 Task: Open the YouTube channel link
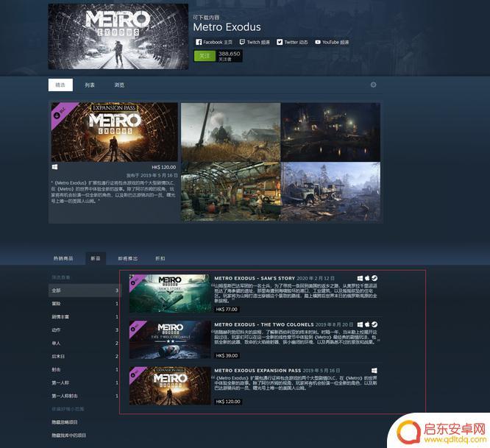(x=332, y=42)
